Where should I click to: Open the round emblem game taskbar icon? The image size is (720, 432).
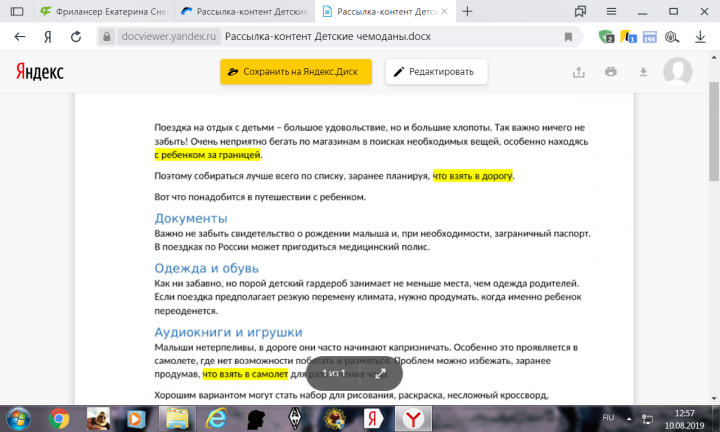tap(335, 419)
